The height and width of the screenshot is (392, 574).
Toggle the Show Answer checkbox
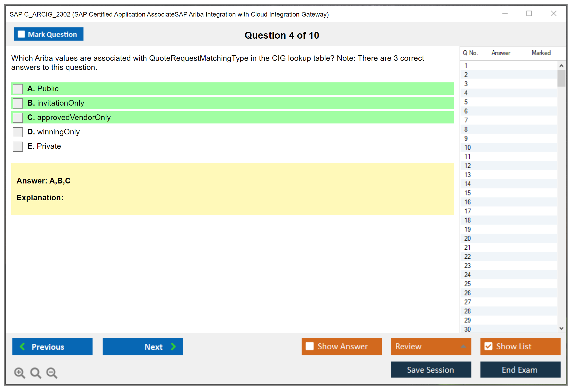tap(310, 346)
